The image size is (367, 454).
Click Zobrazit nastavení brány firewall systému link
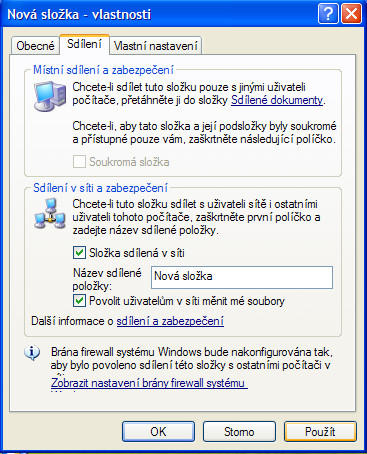149,383
